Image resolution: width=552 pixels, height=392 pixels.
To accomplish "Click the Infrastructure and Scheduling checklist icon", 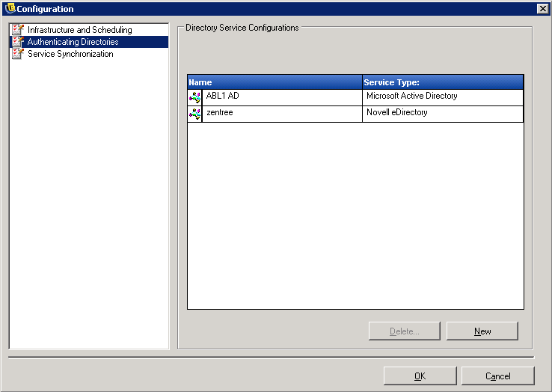I will pyautogui.click(x=18, y=30).
